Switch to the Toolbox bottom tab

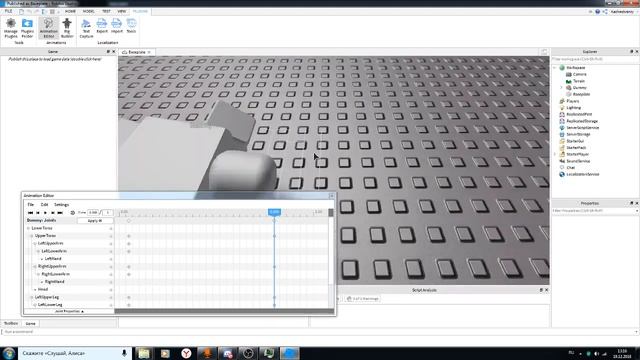pos(11,323)
